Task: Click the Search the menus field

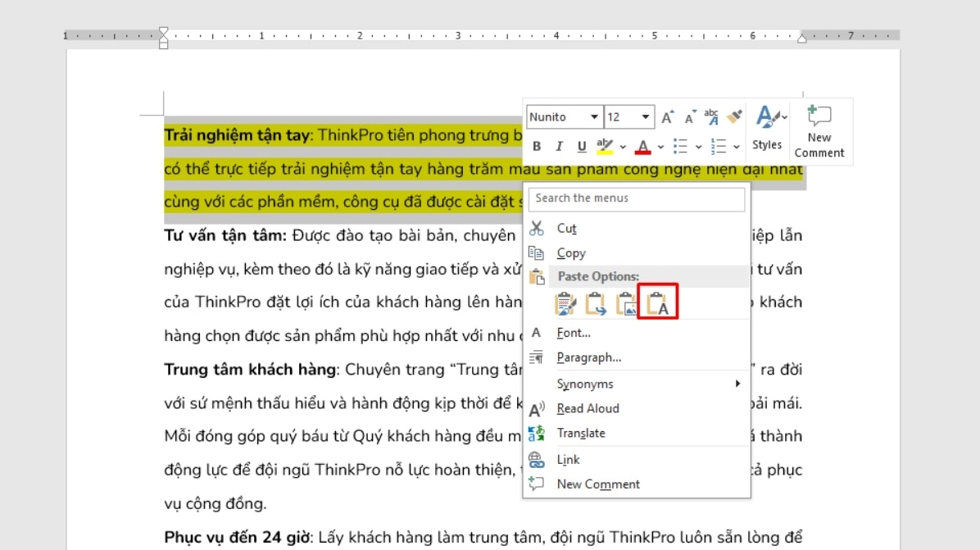Action: click(x=636, y=198)
